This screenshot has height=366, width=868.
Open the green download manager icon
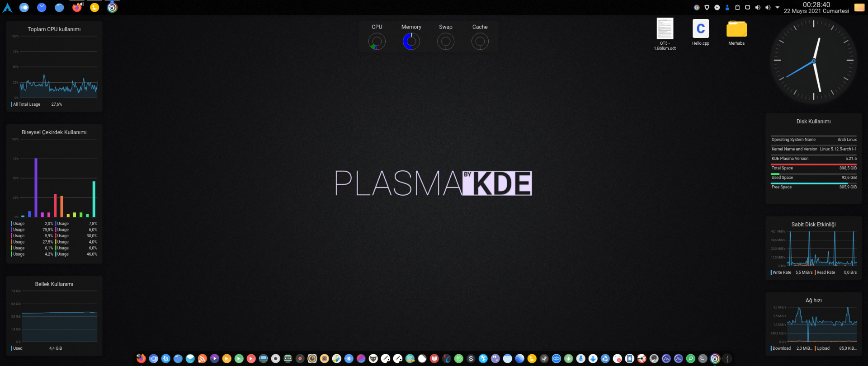click(x=569, y=358)
